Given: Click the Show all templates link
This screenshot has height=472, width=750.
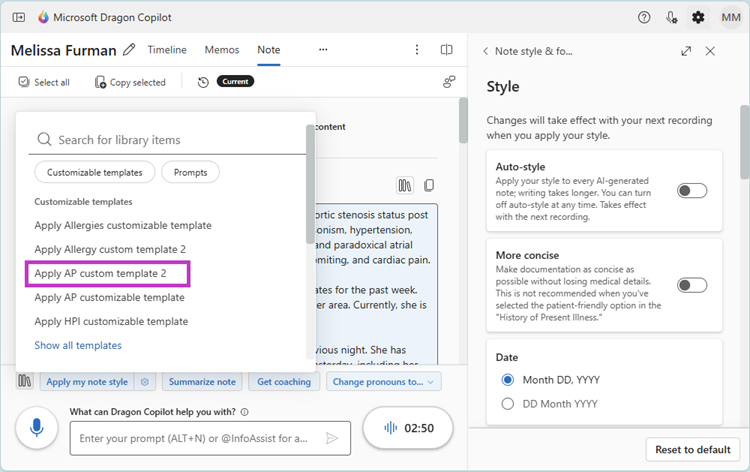Looking at the screenshot, I should (x=78, y=345).
